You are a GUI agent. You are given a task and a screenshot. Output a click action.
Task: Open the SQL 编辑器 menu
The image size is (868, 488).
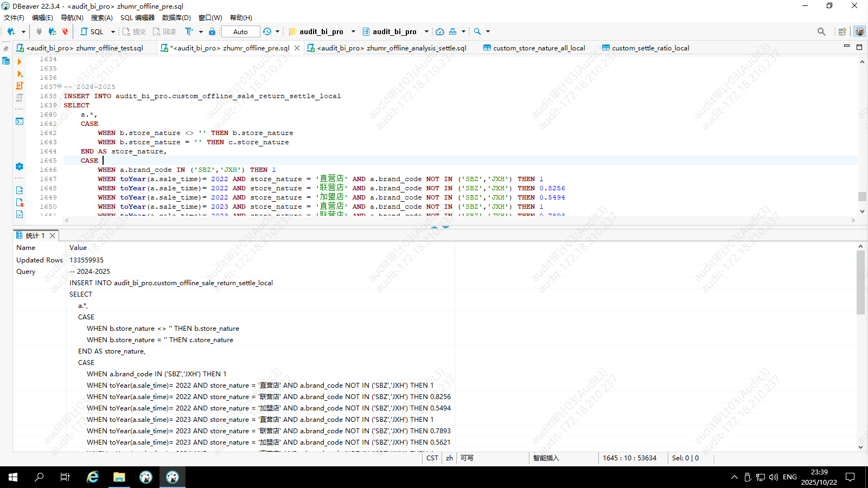(137, 18)
